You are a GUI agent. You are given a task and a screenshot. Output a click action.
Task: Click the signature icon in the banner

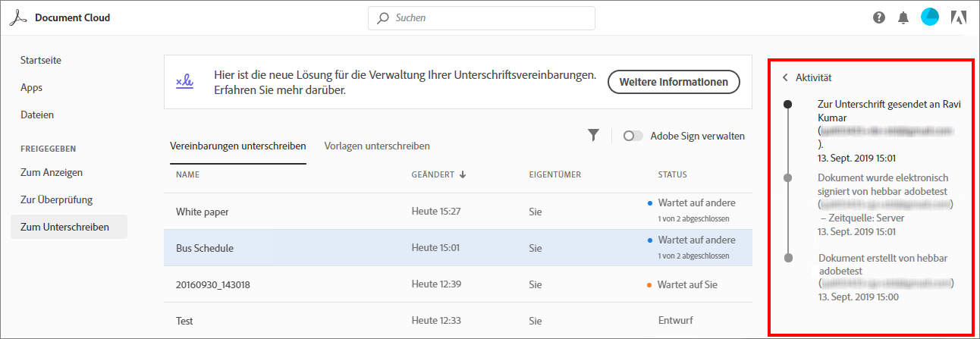(x=184, y=82)
